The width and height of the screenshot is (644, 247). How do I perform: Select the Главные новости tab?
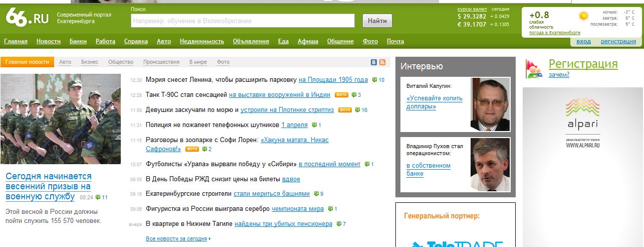click(x=27, y=62)
